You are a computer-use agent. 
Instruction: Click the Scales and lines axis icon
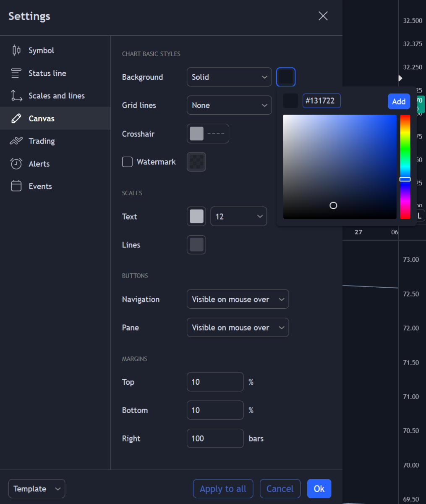pyautogui.click(x=16, y=96)
